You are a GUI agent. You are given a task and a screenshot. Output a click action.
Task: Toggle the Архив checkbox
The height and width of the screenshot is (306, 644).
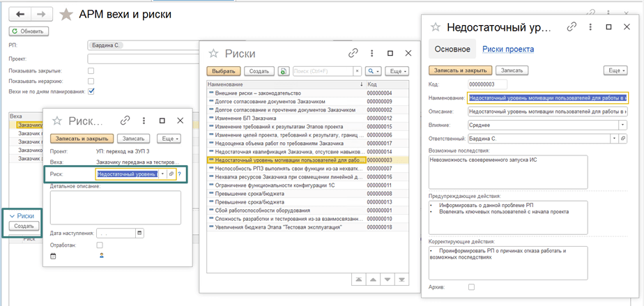coord(471,287)
